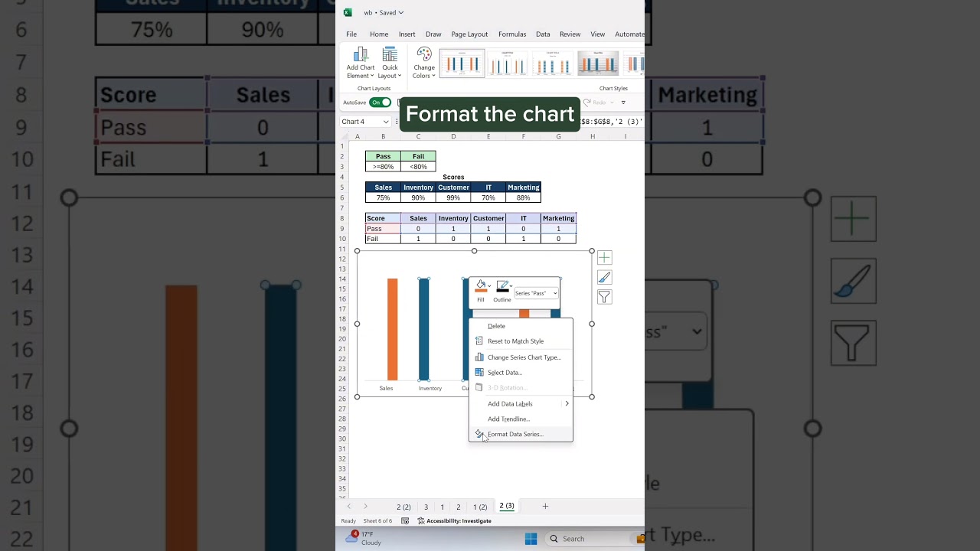The image size is (980, 551).
Task: Click the blue Inventory bar in chart
Action: [x=423, y=329]
